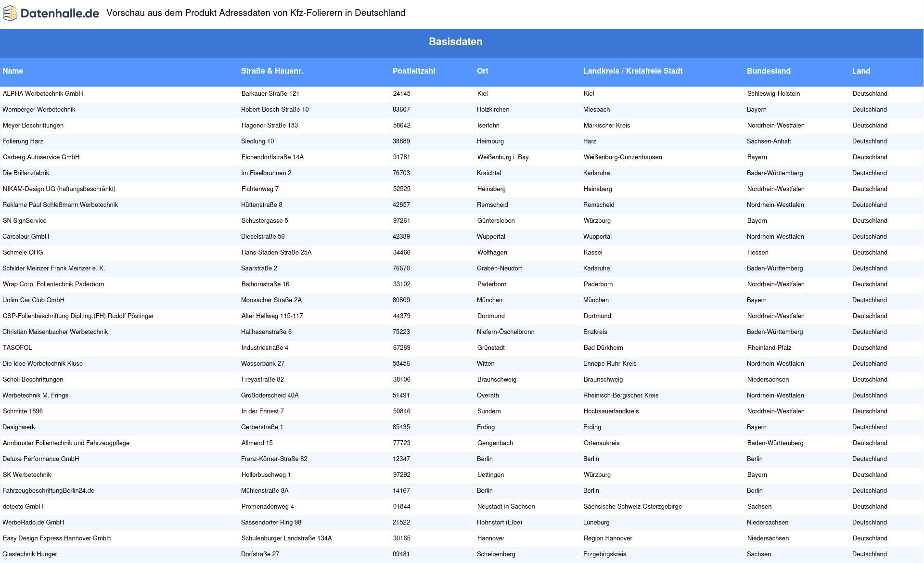Click the address Barkauer Straße 121
The height and width of the screenshot is (563, 924).
point(270,94)
